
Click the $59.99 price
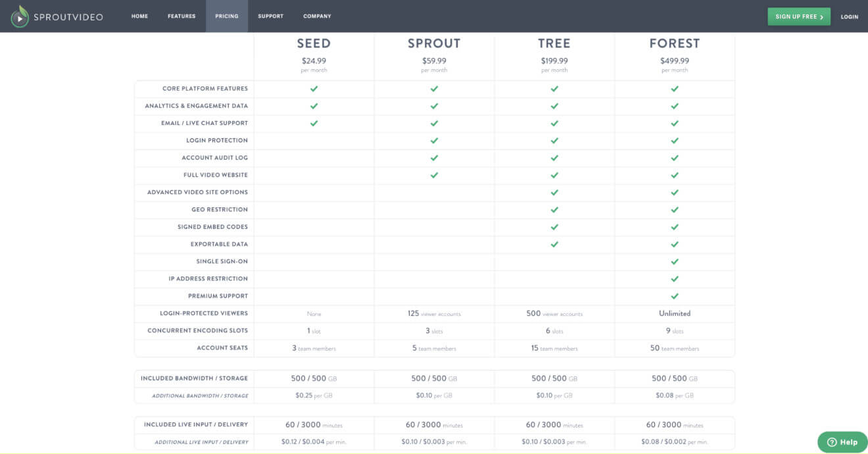(x=434, y=61)
